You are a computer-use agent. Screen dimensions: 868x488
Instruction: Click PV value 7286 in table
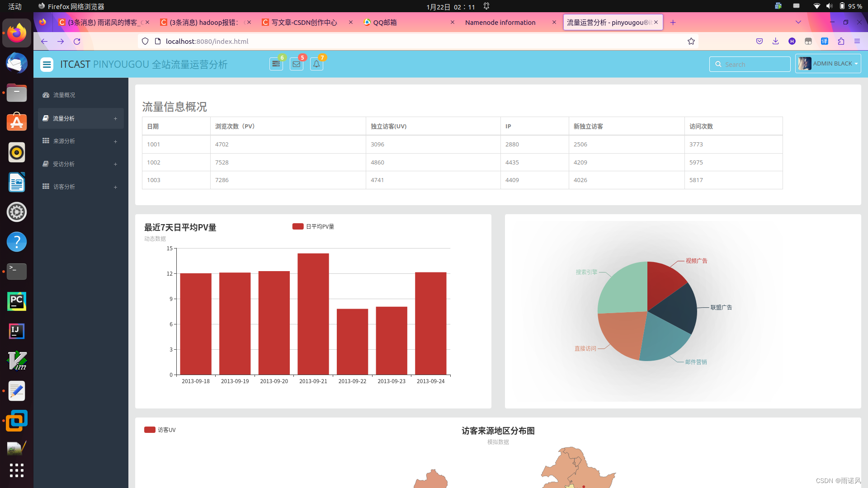(222, 180)
